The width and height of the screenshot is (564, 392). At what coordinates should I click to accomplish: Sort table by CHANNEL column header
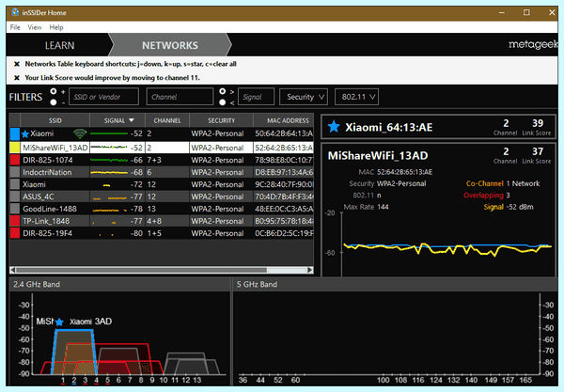tap(167, 120)
